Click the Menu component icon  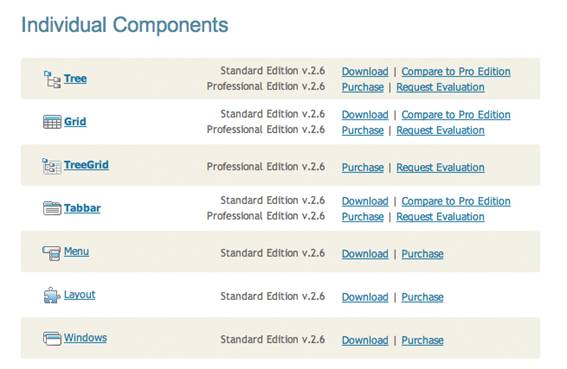coord(51,253)
